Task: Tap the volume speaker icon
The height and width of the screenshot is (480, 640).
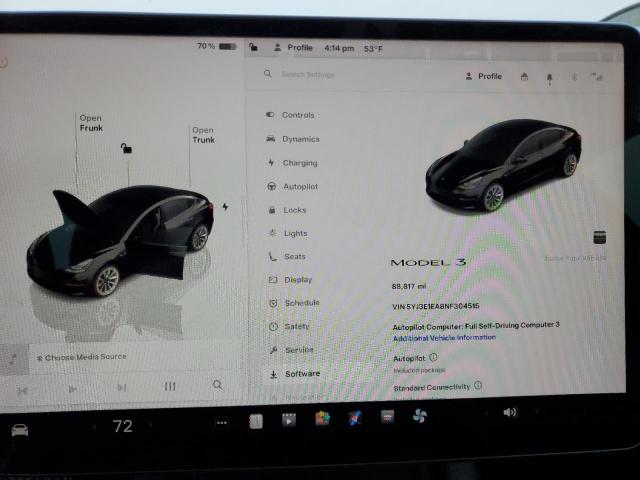Action: tap(510, 412)
